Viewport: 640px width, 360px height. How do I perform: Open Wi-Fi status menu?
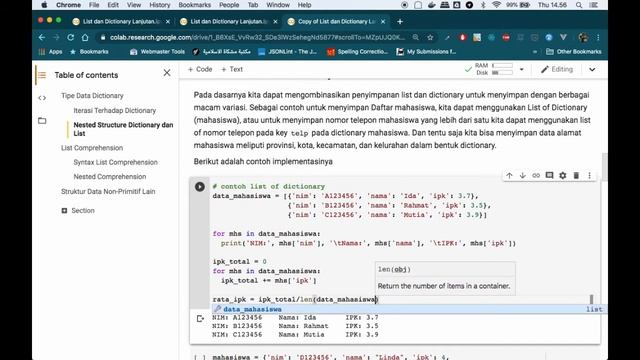pos(496,5)
